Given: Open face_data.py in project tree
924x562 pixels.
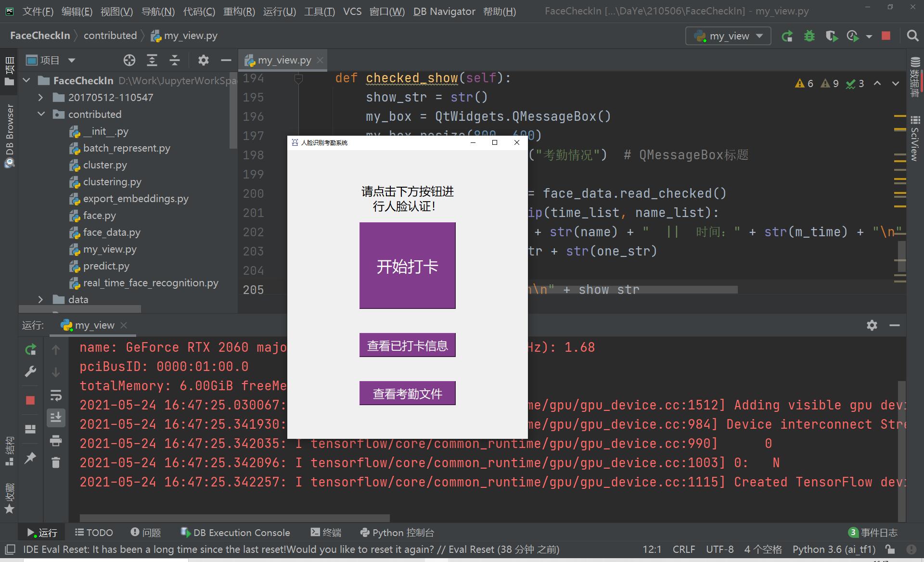Looking at the screenshot, I should click(x=112, y=232).
